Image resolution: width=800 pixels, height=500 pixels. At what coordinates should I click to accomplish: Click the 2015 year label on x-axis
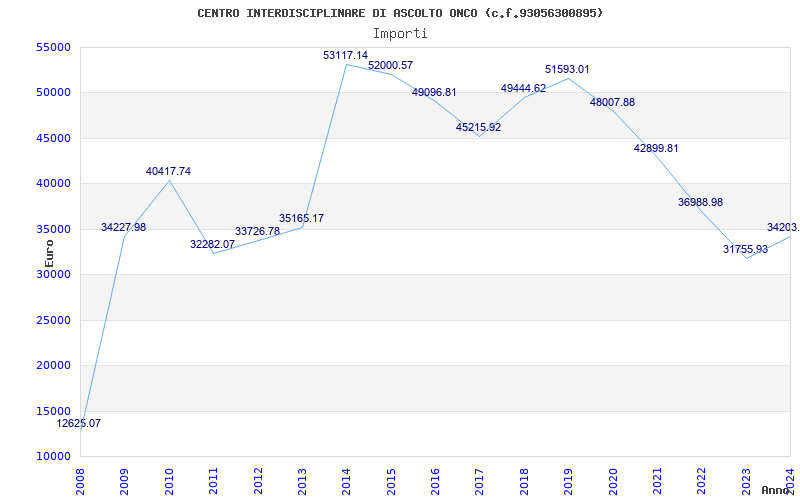coord(391,481)
